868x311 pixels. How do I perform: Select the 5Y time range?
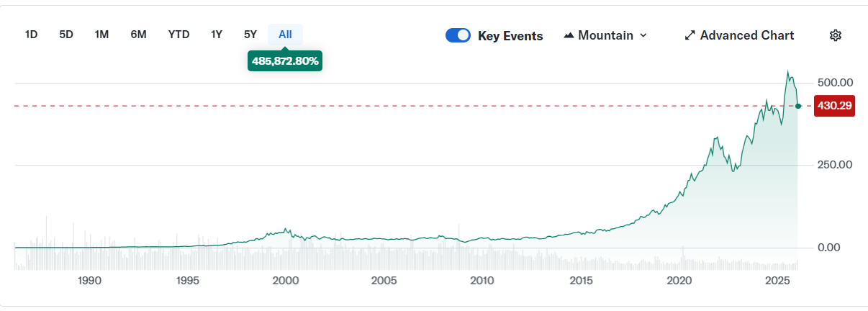pos(250,35)
